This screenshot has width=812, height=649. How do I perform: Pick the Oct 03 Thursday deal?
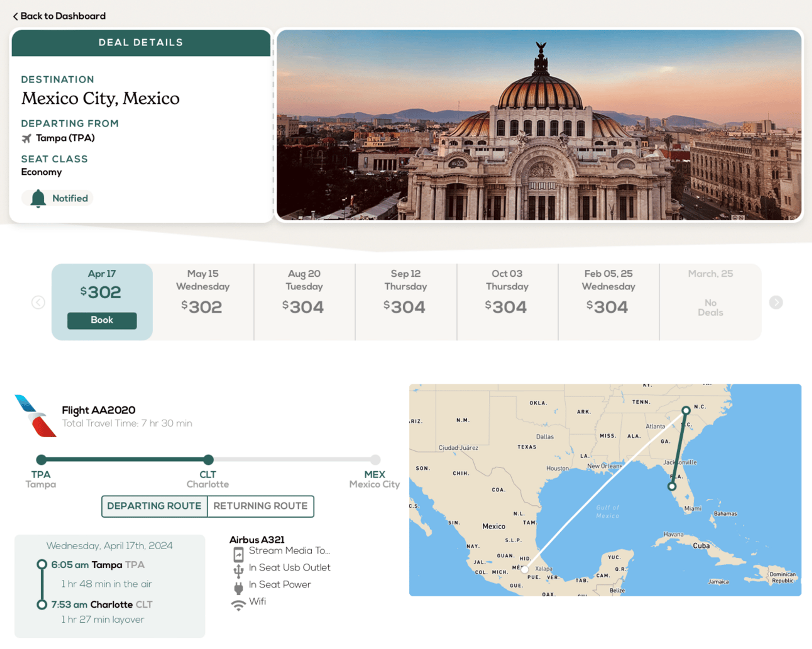tap(507, 302)
